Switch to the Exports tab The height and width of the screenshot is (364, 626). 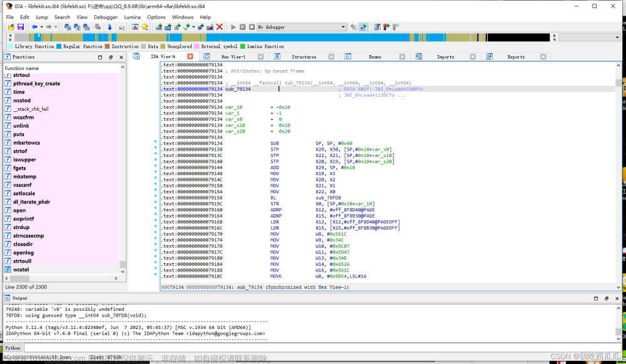516,57
